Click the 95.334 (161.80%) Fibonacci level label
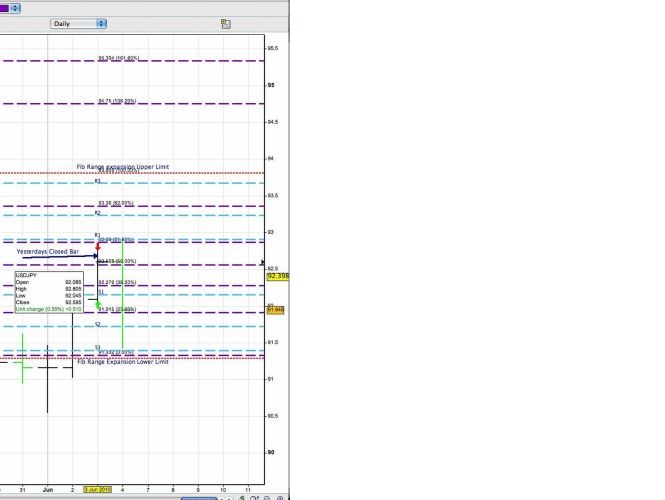The image size is (665, 500). [117, 59]
